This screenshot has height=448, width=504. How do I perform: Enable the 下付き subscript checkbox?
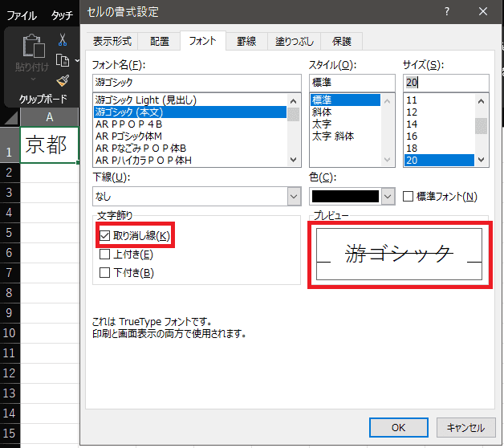pos(104,272)
